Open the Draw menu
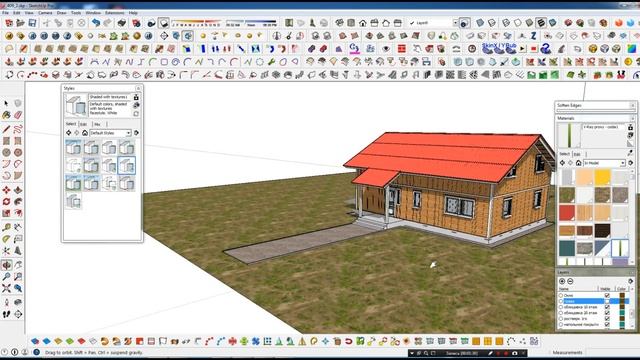Image resolution: width=640 pixels, height=360 pixels. [x=61, y=13]
